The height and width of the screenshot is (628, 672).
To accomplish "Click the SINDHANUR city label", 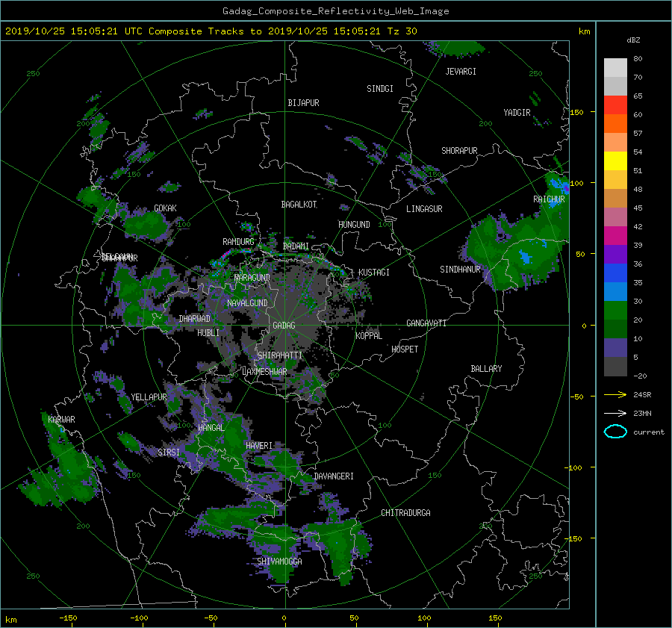I will click(x=460, y=270).
